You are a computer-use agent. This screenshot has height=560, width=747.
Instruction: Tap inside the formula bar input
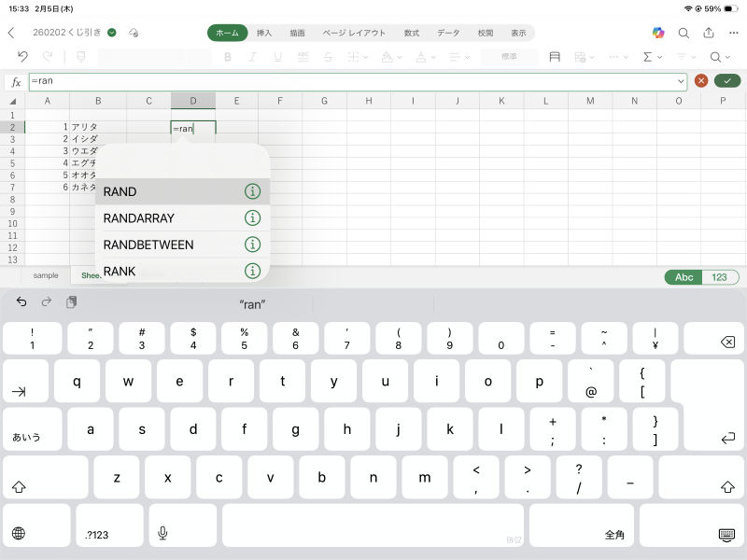tap(355, 81)
